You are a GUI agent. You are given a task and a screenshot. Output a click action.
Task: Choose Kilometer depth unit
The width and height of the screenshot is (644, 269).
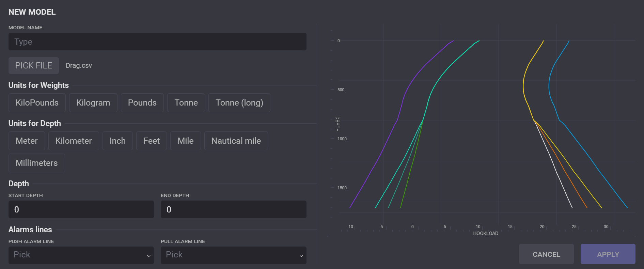(74, 141)
